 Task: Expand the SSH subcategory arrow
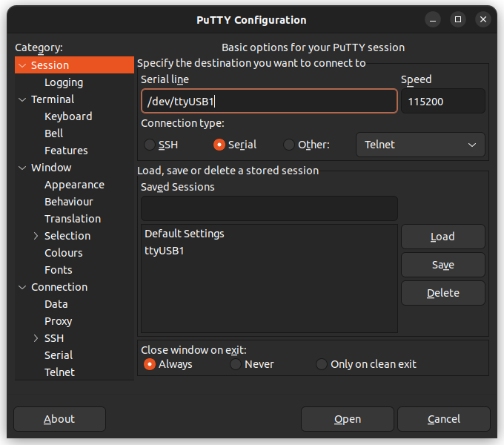point(36,338)
